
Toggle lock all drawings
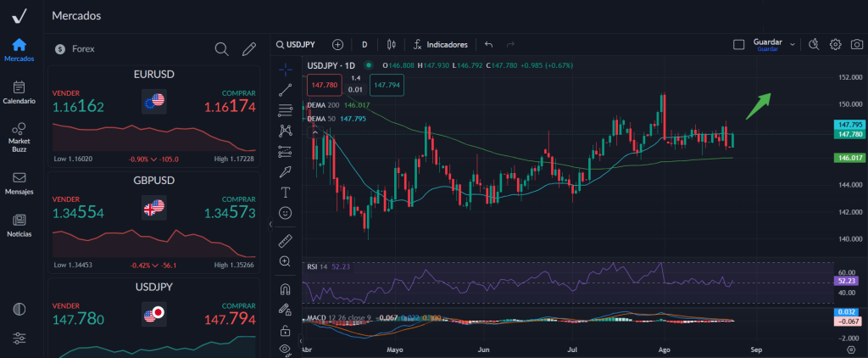click(286, 331)
